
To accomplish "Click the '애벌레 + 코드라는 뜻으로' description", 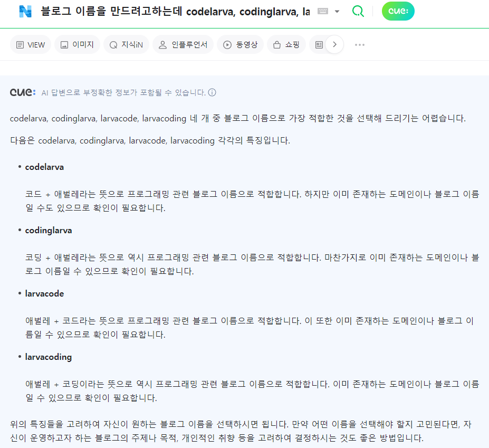I will (x=250, y=328).
